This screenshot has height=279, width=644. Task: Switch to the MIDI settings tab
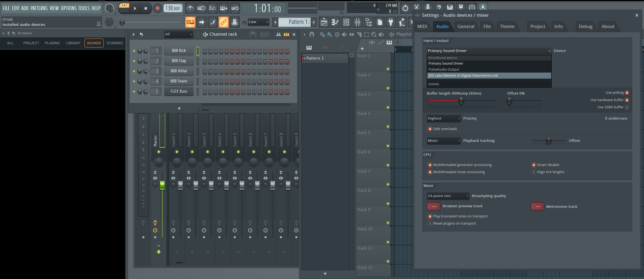pyautogui.click(x=422, y=26)
